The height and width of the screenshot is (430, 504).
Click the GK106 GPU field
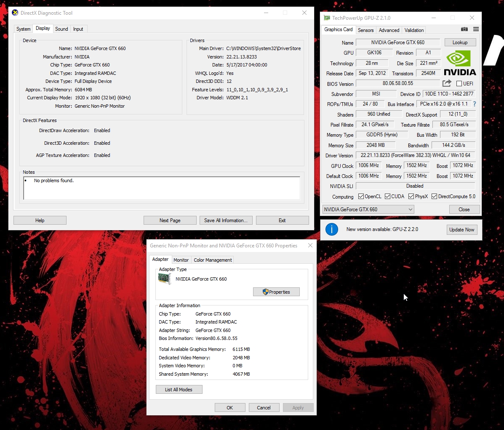[x=374, y=53]
